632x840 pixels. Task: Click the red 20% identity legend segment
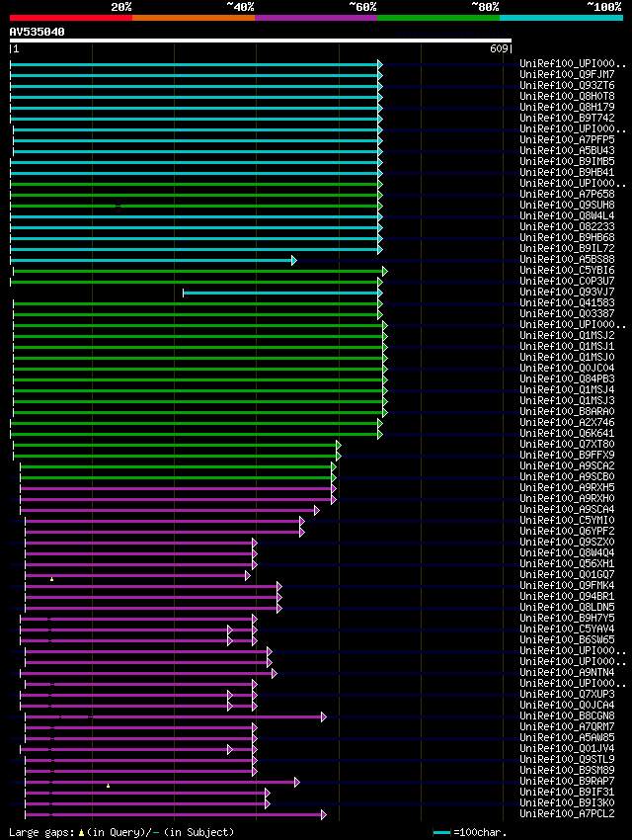click(71, 18)
